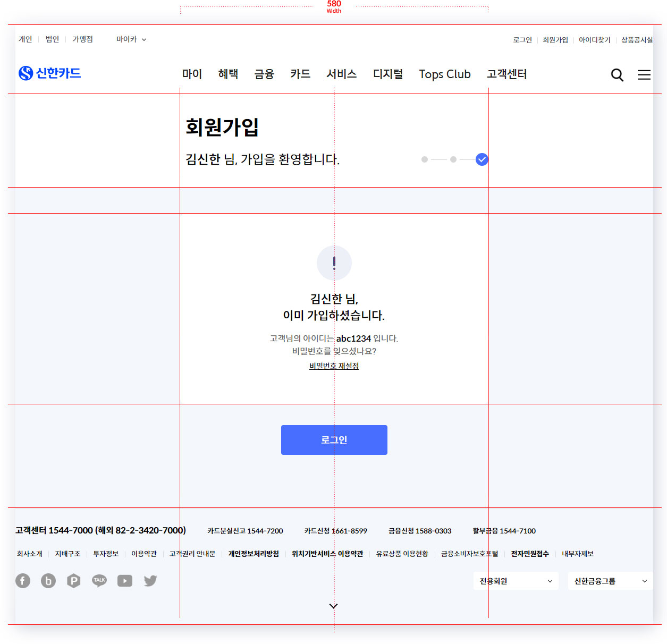
Task: Click the 비밀번호를 잊으셨나요? text
Action: (x=334, y=351)
